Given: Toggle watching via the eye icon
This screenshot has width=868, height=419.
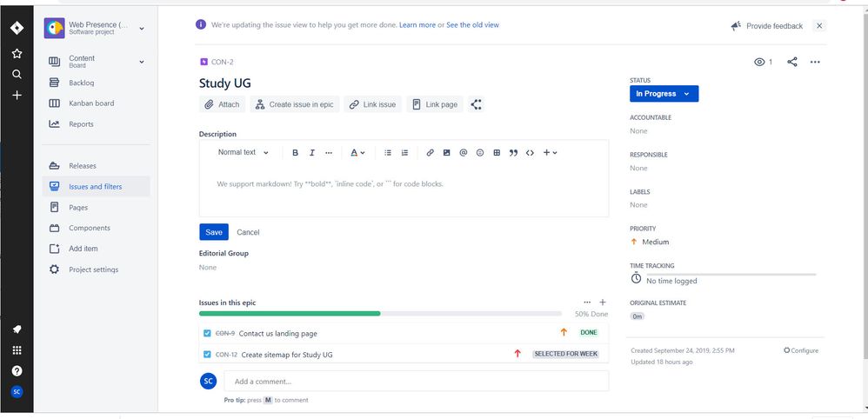Looking at the screenshot, I should (759, 62).
